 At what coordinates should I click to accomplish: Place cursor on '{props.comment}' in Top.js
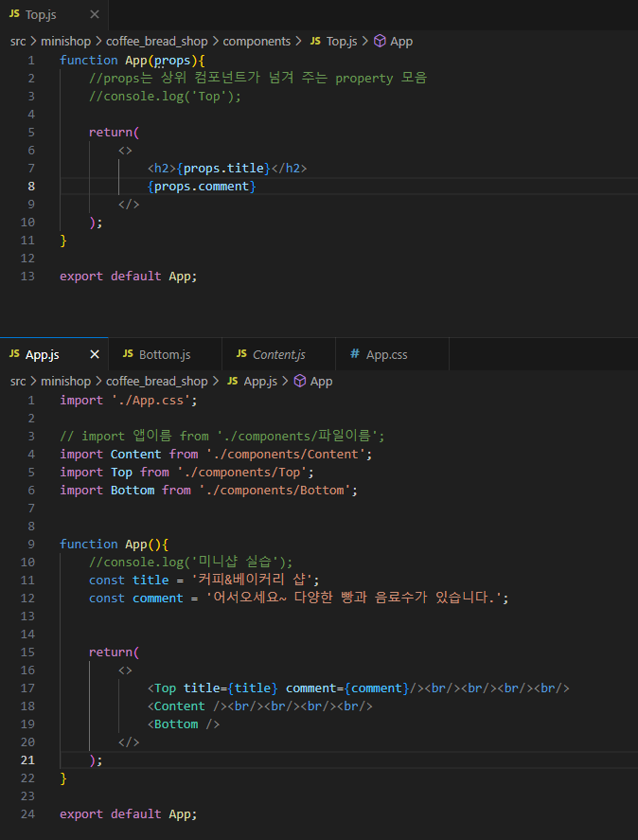(202, 187)
